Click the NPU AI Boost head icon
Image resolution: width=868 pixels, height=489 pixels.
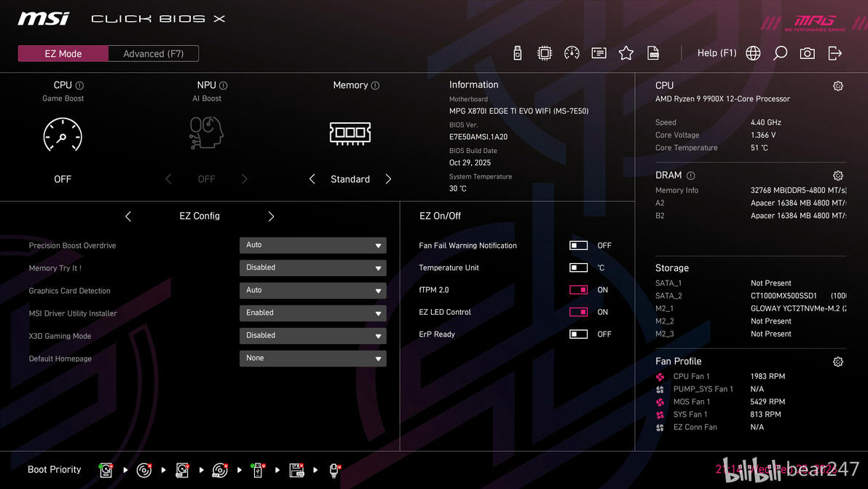[x=207, y=133]
